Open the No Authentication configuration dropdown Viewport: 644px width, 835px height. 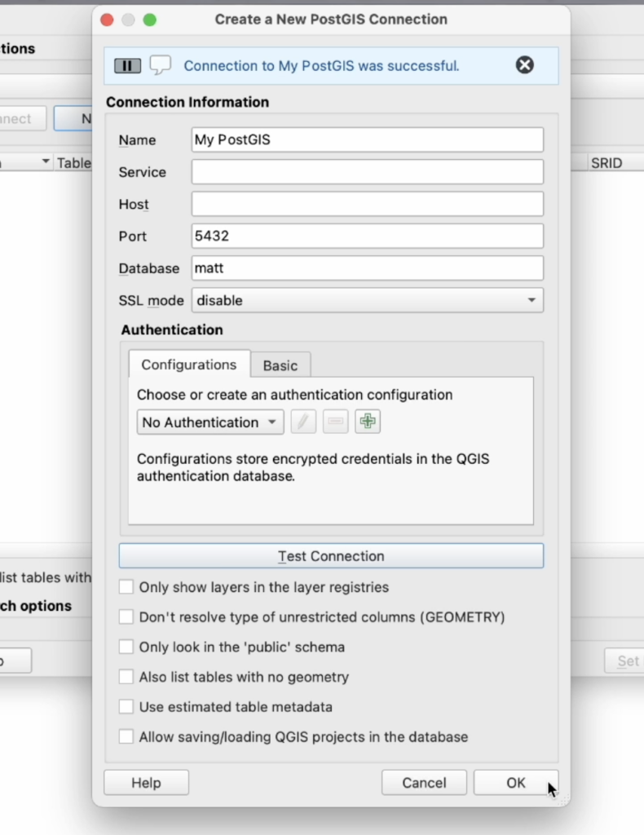pos(210,422)
